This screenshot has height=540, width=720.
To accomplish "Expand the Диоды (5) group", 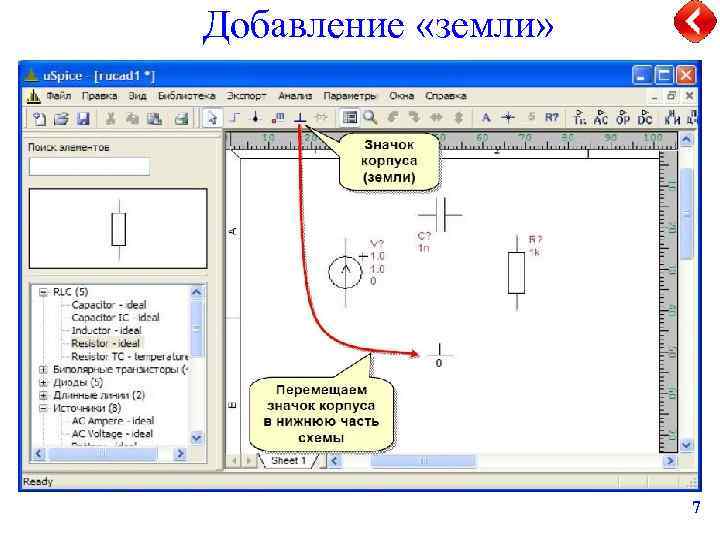I will coord(43,382).
